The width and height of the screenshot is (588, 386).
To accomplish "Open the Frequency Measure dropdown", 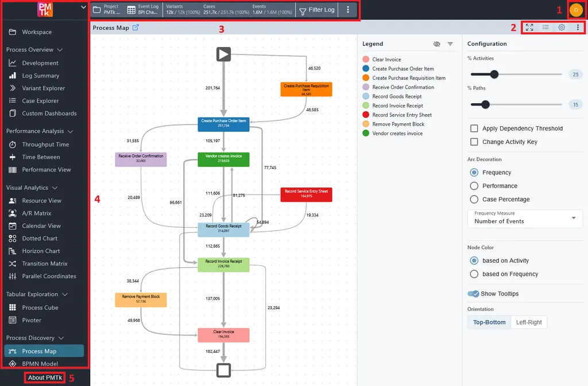I will [x=525, y=219].
